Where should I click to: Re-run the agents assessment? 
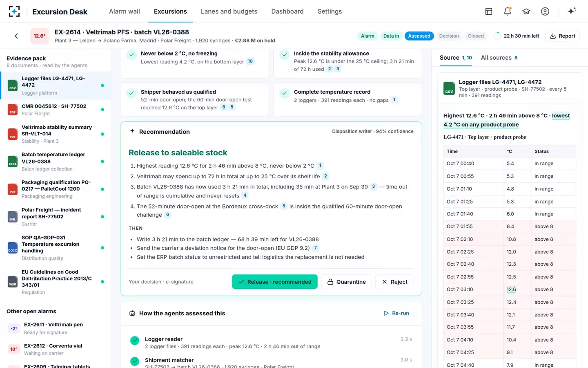396,313
